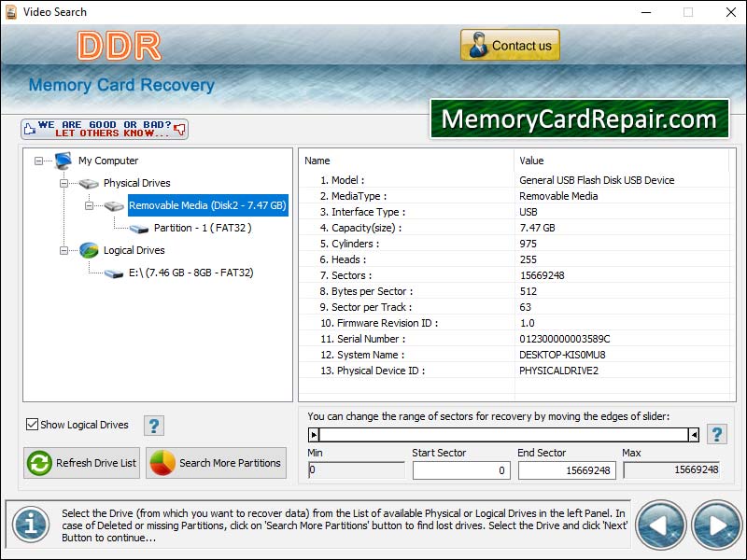Select the '11. Serial Number :' row
This screenshot has width=747, height=560.
pos(514,339)
